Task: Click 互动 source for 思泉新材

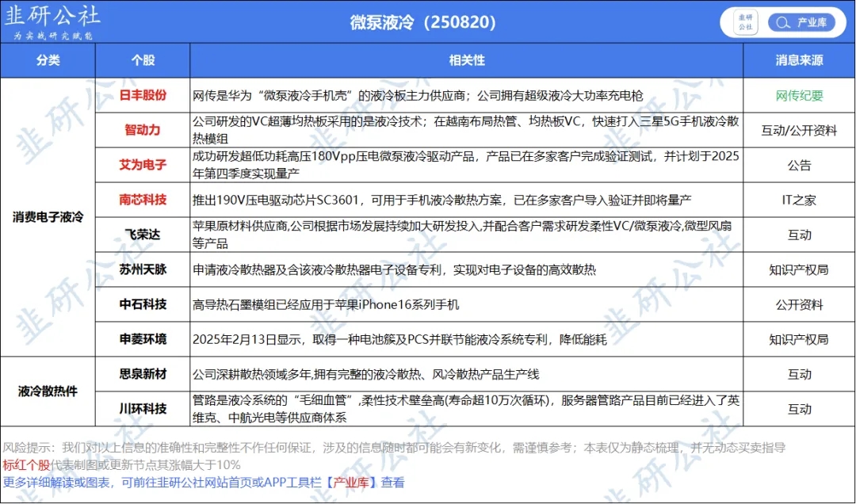Action: [799, 375]
